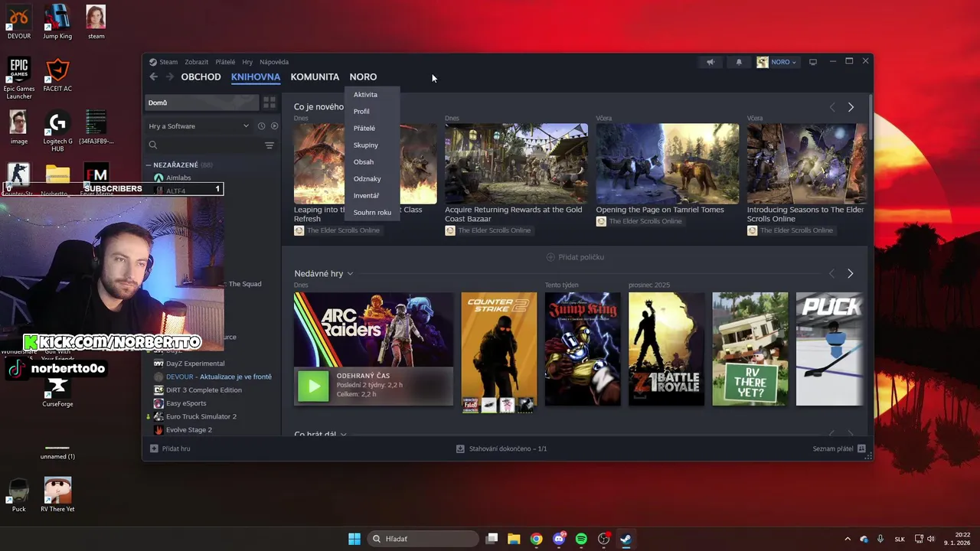Image resolution: width=980 pixels, height=551 pixels.
Task: Go back with the Steam back arrow
Action: coord(154,77)
